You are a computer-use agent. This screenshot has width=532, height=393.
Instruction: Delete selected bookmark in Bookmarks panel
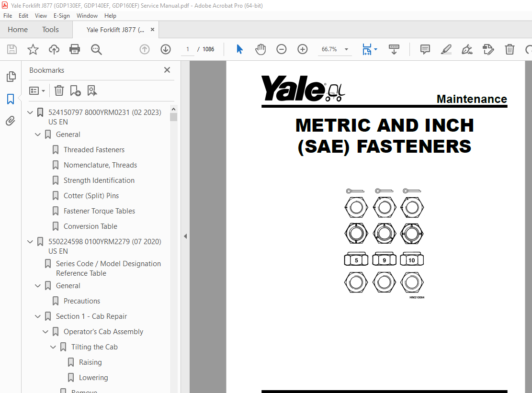pyautogui.click(x=59, y=90)
